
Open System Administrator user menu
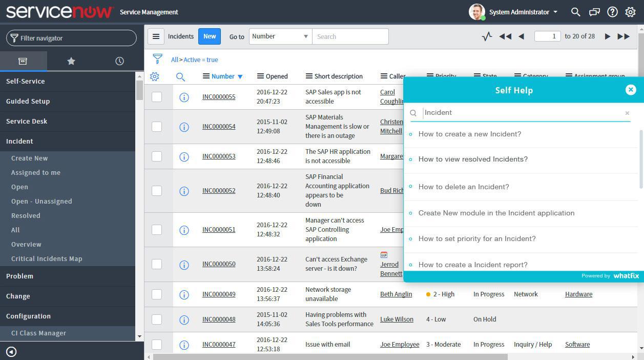point(523,12)
